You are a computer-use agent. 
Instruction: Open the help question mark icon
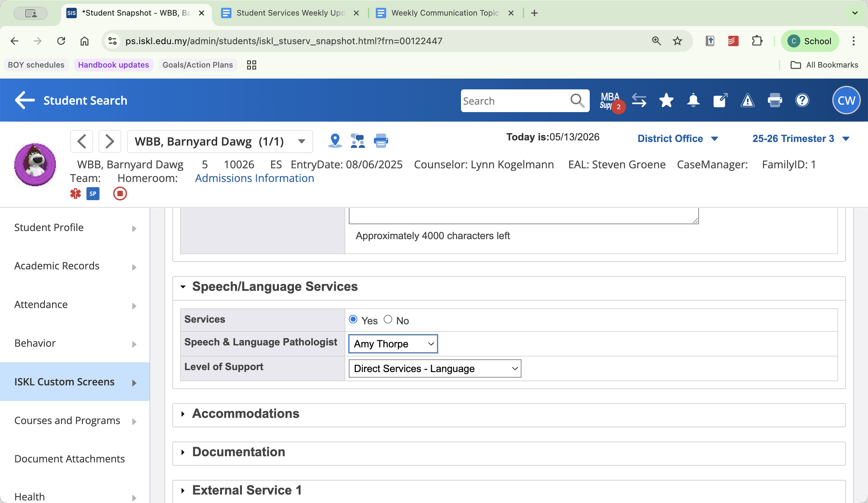click(x=802, y=100)
